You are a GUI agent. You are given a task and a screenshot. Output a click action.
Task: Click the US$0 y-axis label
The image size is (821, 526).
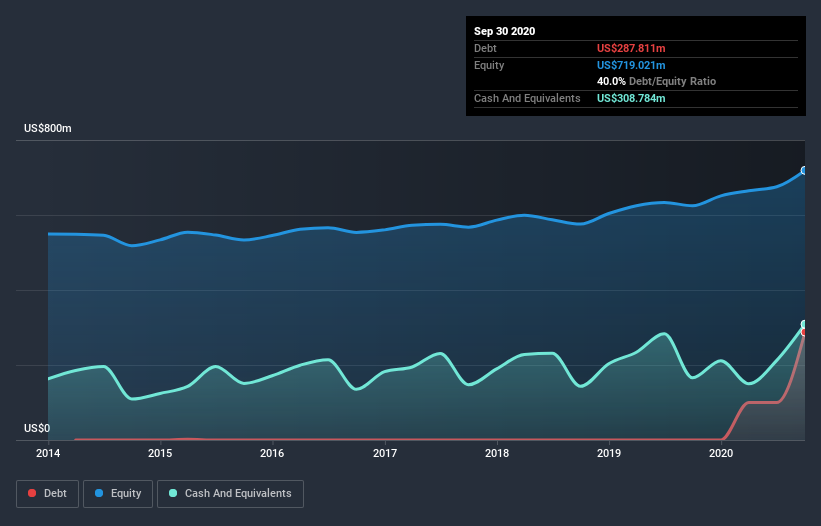point(37,428)
